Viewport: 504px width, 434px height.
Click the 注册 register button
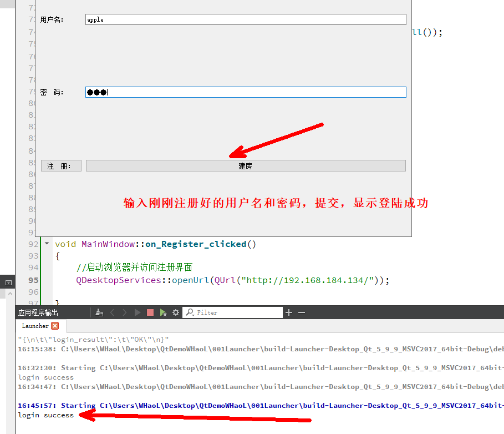[60, 165]
